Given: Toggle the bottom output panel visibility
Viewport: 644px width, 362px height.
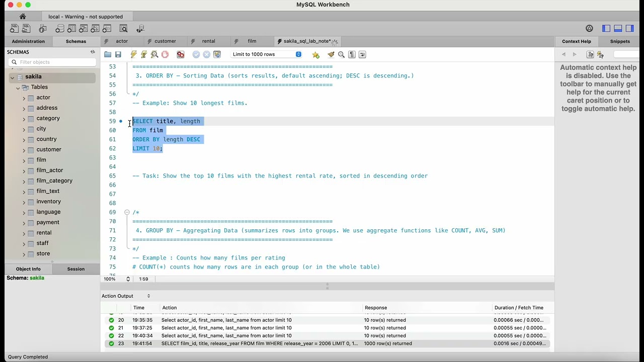Looking at the screenshot, I should point(618,29).
